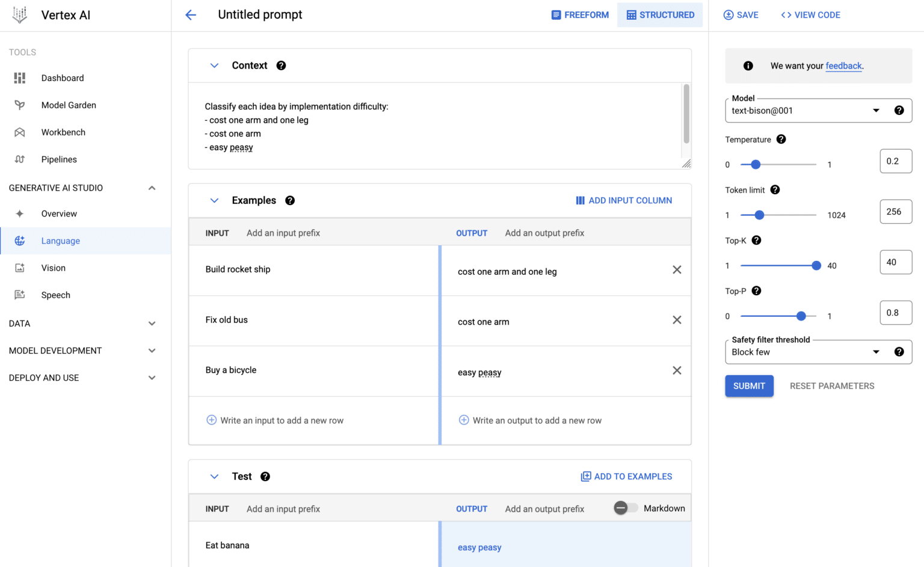
Task: Click the Top-K help icon
Action: (756, 241)
